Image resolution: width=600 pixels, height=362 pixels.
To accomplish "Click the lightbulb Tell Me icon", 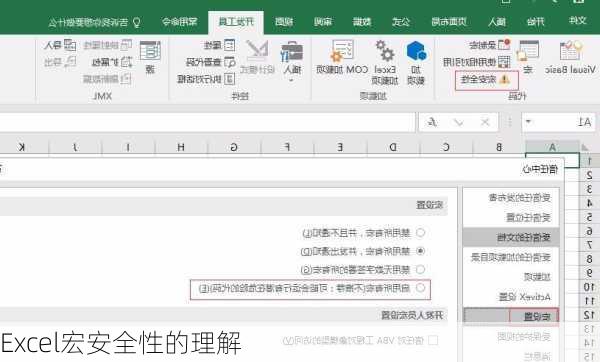I will pos(136,22).
